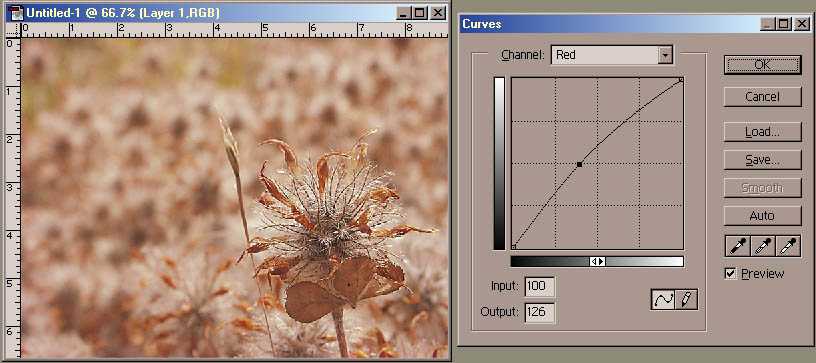This screenshot has width=816, height=363.
Task: Select the top-right curve endpoint
Action: [681, 80]
